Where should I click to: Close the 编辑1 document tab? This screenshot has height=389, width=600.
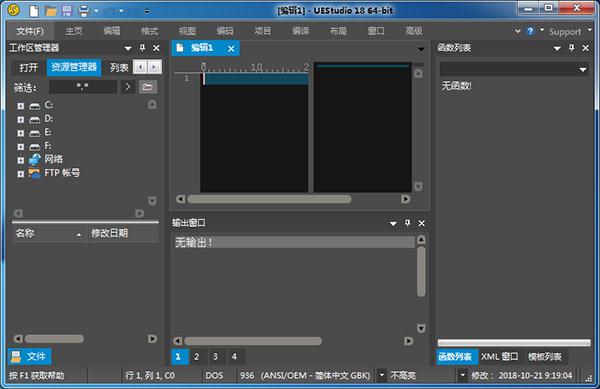coord(231,49)
